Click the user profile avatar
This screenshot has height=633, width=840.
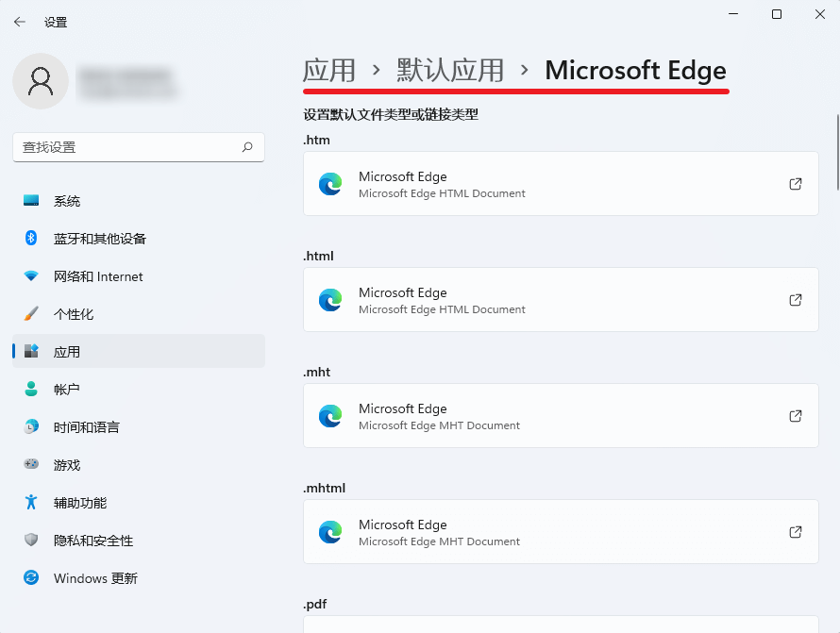(x=41, y=81)
